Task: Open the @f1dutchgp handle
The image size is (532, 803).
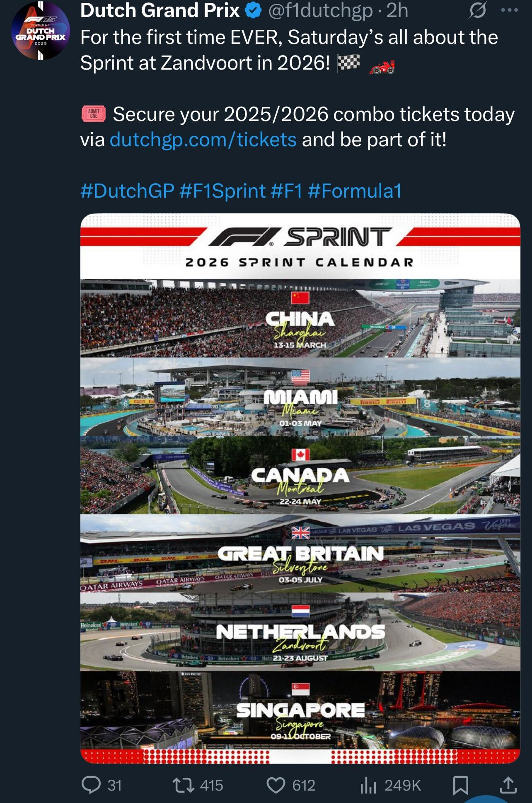Action: (x=321, y=11)
